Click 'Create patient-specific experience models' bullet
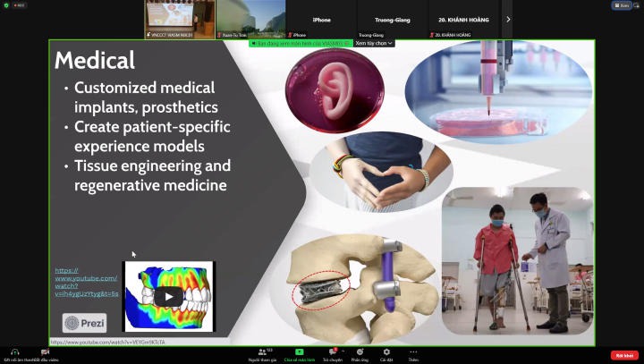The height and width of the screenshot is (364, 644). [x=152, y=137]
